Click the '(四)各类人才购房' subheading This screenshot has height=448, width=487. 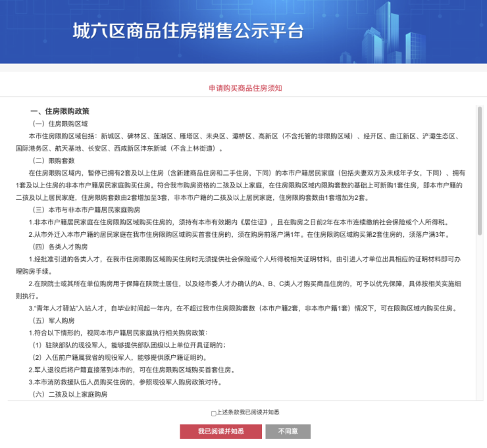[60, 246]
